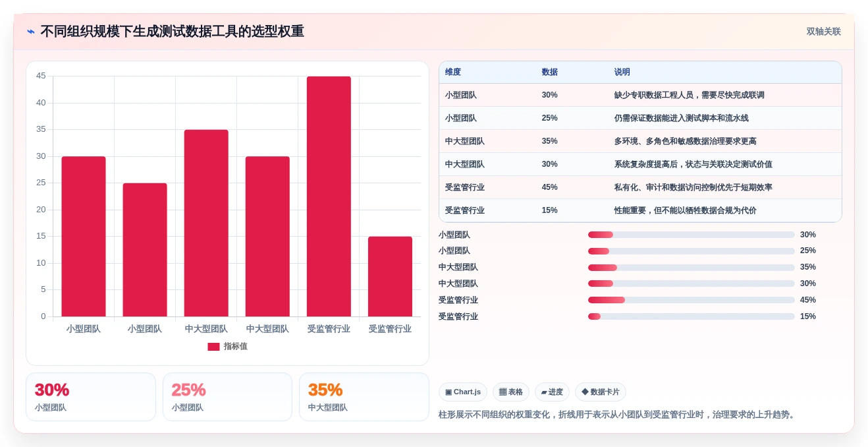Select the 维度 column header

453,73
